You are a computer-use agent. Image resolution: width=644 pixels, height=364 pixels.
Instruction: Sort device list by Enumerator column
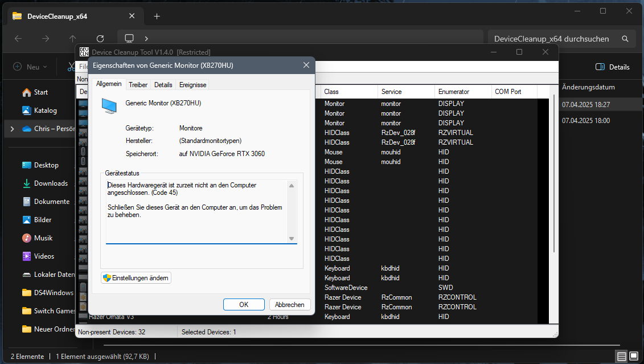(463, 92)
